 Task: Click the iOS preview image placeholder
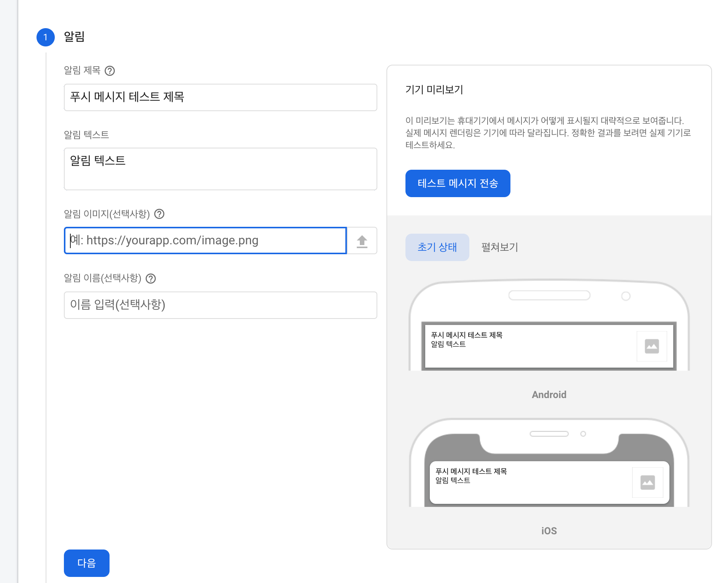[647, 482]
